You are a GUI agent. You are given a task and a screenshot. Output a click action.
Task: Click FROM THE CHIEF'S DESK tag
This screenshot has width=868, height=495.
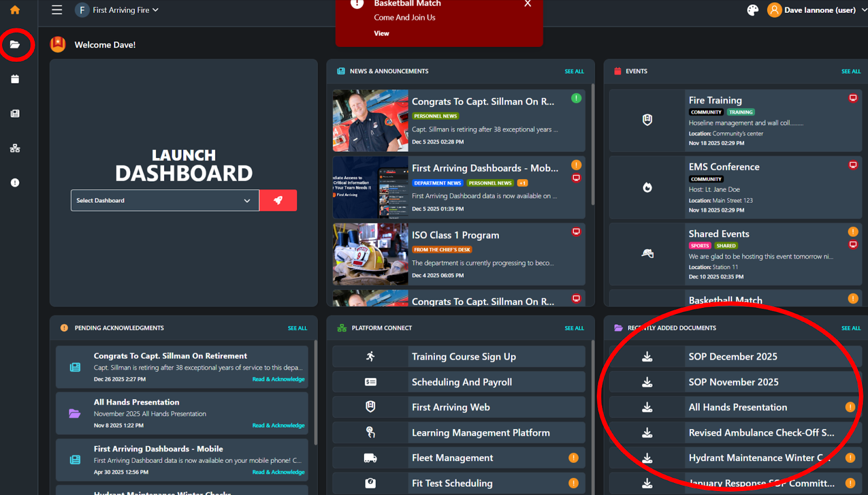pyautogui.click(x=442, y=250)
